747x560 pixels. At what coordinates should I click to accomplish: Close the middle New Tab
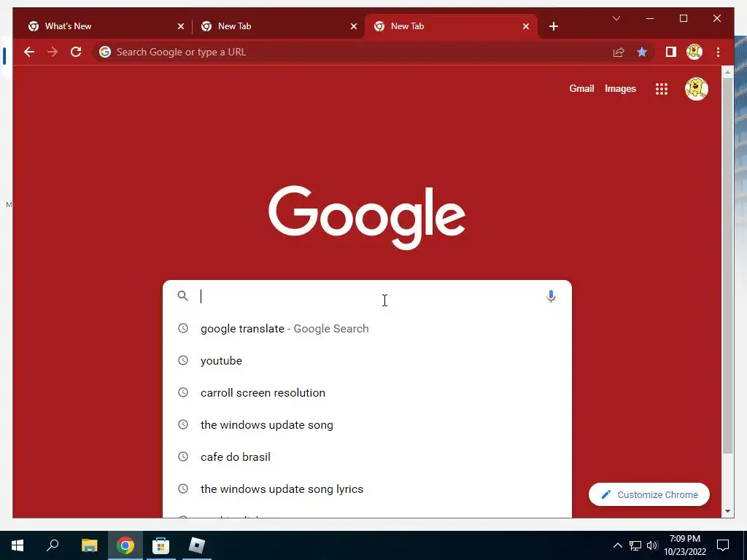coord(354,26)
